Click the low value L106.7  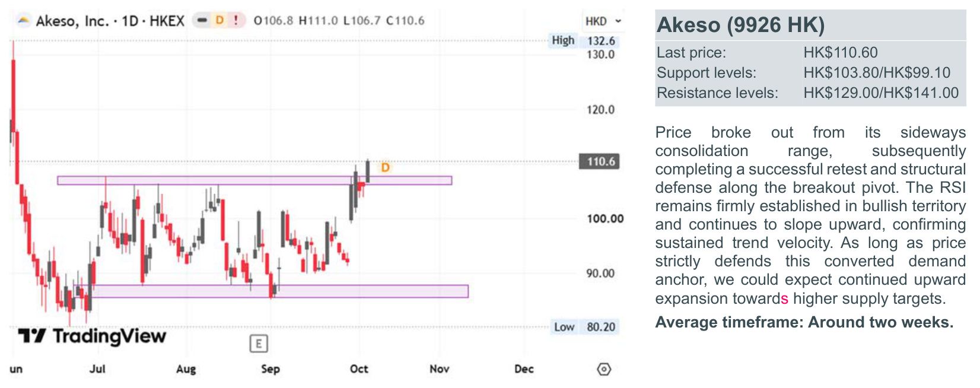pos(362,21)
